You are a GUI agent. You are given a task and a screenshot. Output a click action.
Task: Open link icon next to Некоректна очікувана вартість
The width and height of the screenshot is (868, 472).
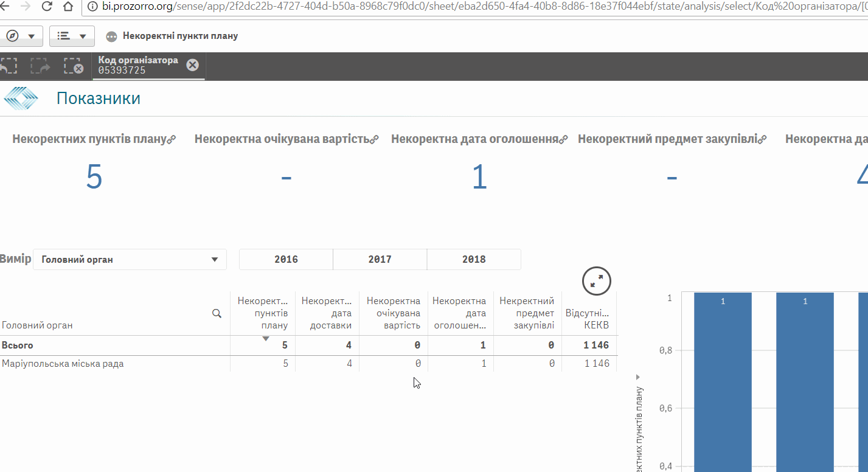coord(375,139)
